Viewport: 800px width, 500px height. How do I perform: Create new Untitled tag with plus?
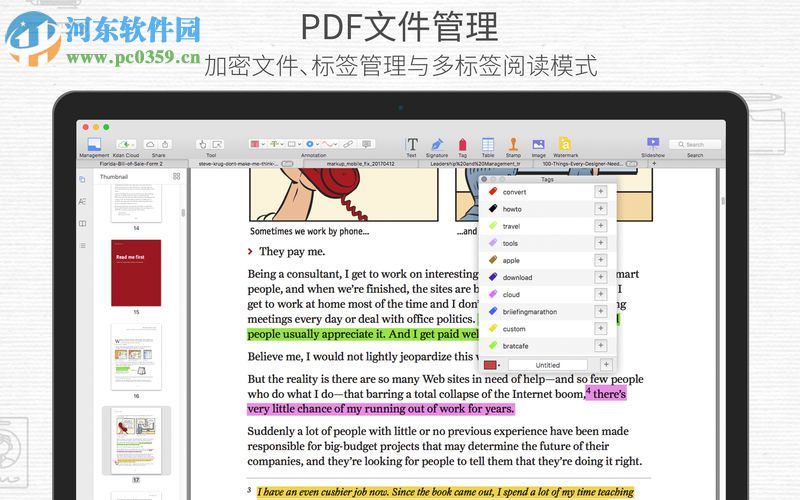606,365
